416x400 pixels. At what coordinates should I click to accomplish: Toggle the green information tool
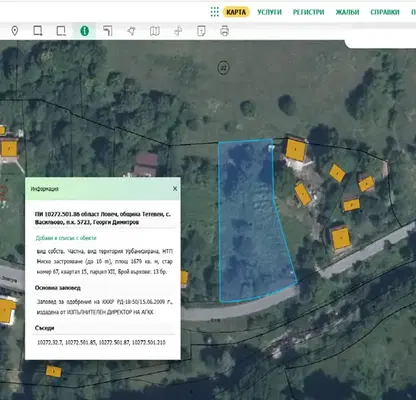click(84, 31)
